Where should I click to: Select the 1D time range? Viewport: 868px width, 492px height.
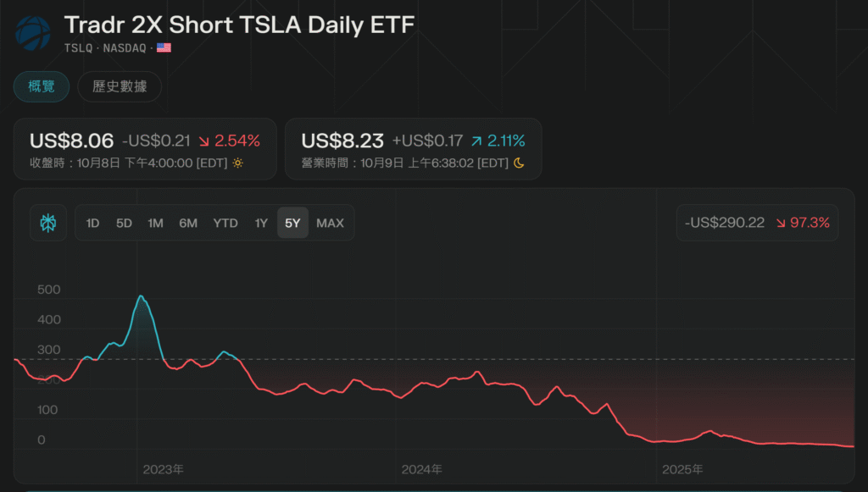93,223
